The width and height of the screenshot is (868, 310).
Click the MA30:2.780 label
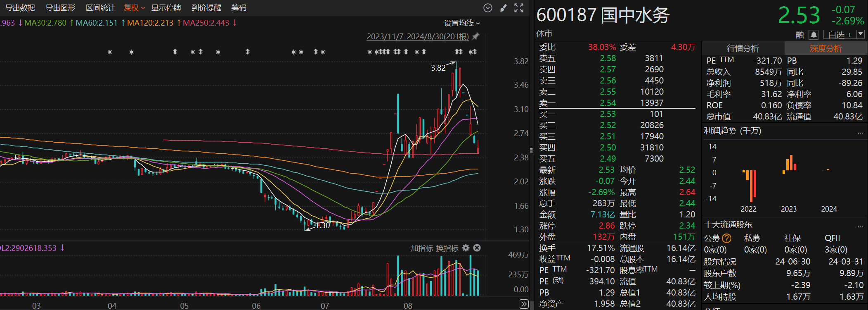(x=45, y=23)
